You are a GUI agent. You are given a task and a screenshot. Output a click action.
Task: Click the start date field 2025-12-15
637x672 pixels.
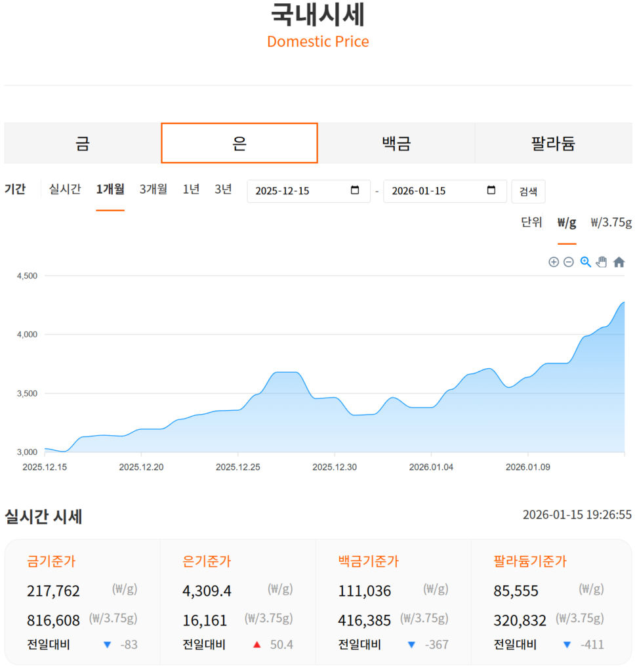pos(295,191)
